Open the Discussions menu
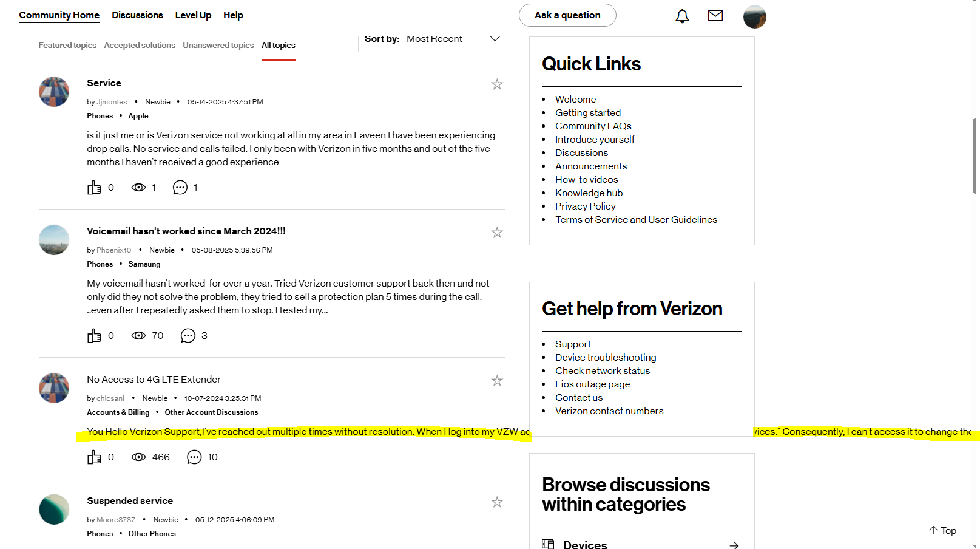980x549 pixels. 137,15
